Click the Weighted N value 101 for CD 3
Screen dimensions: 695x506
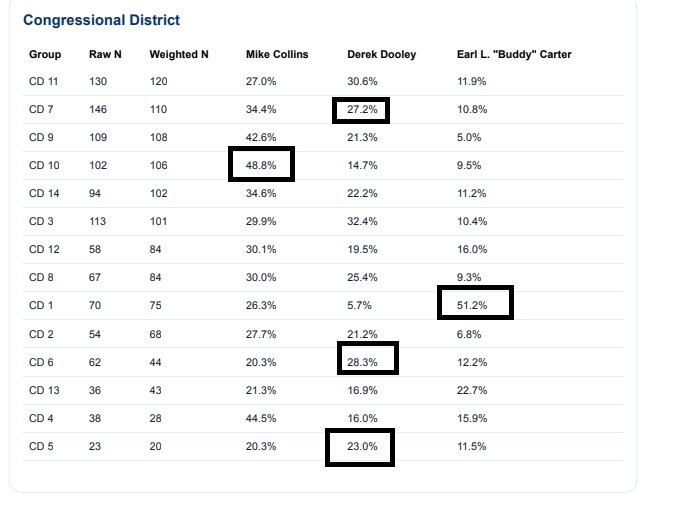pos(158,221)
